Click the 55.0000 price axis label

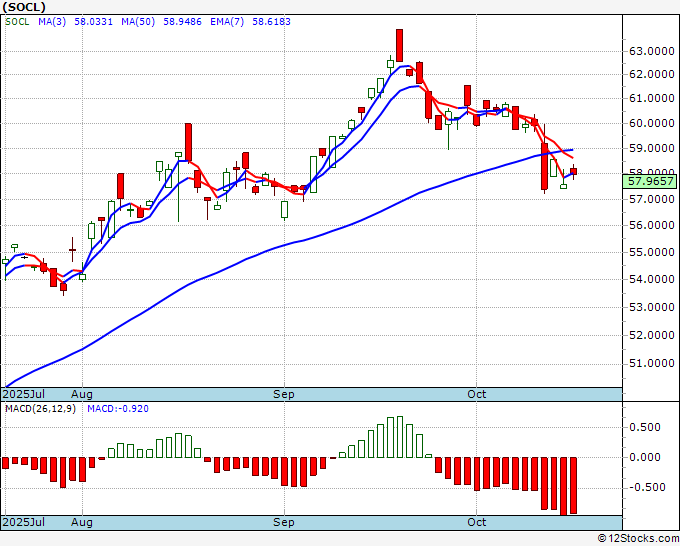(651, 252)
